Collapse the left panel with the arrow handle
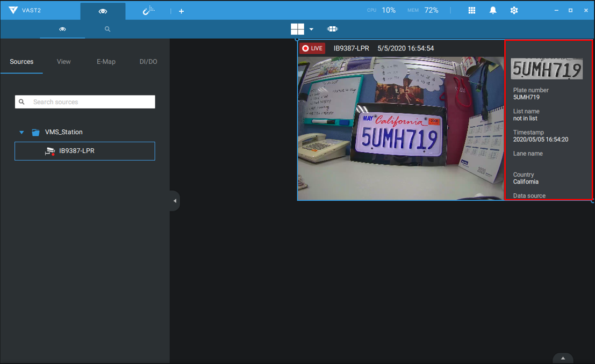Viewport: 595px width, 364px height. pyautogui.click(x=174, y=200)
